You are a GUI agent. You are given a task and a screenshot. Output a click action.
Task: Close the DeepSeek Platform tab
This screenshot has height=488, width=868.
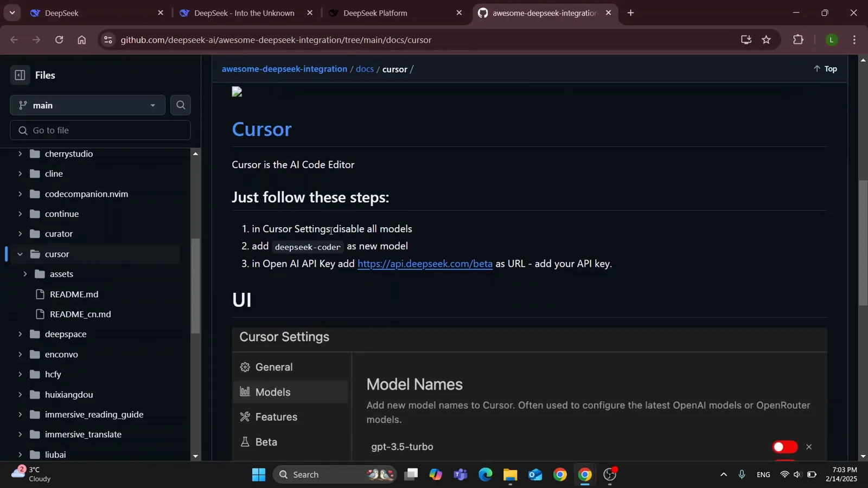tap(459, 13)
